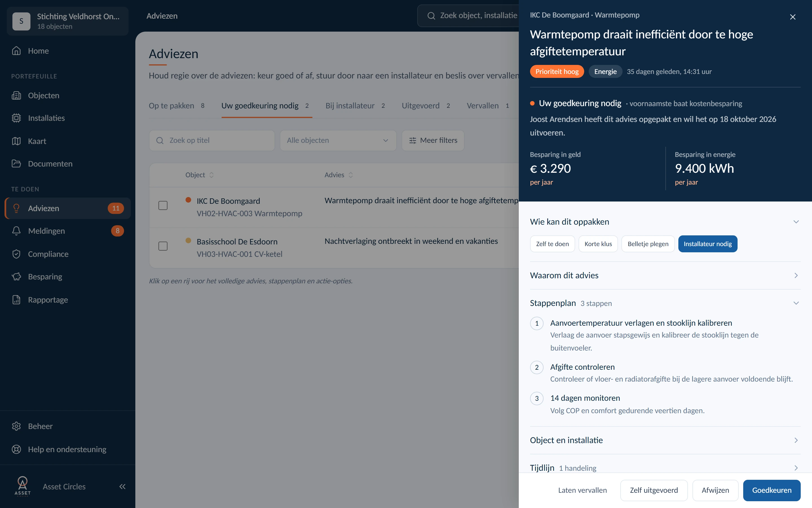The width and height of the screenshot is (812, 508).
Task: Click the search magnifier in top bar
Action: [431, 16]
